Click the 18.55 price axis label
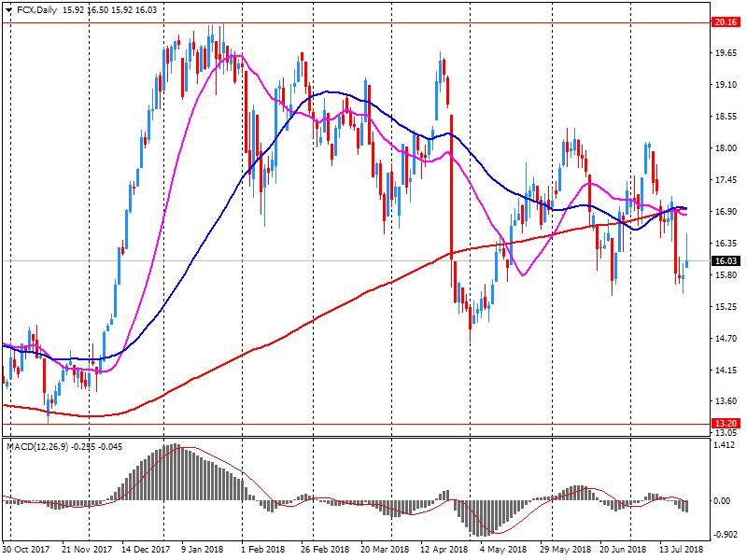 (726, 116)
